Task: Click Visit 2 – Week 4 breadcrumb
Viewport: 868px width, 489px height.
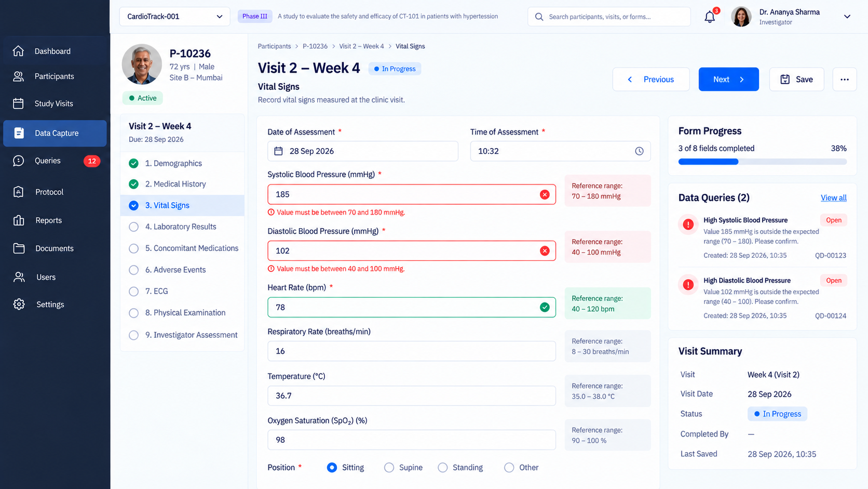Action: [x=361, y=46]
